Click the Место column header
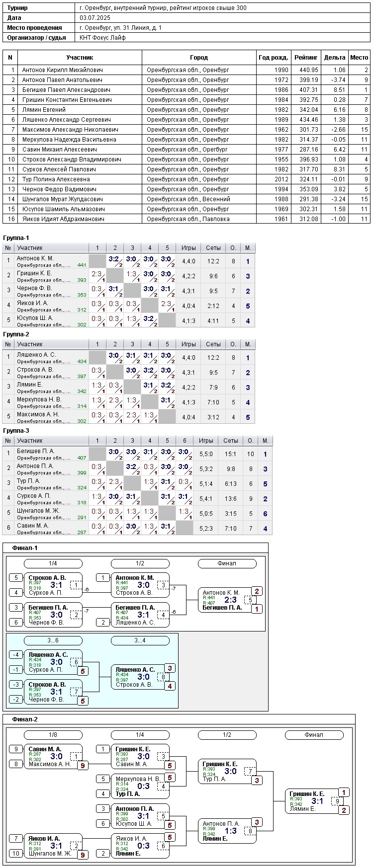The image size is (373, 868). (x=359, y=58)
